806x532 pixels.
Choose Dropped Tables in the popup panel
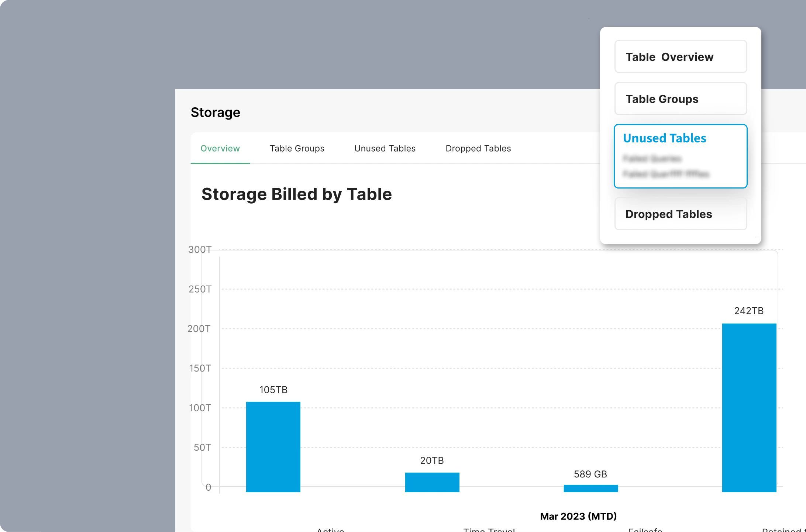[x=680, y=214]
